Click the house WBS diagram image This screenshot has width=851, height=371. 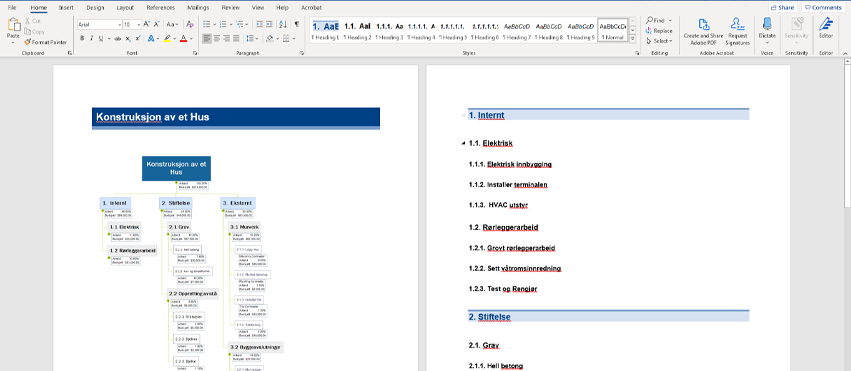coord(192,263)
